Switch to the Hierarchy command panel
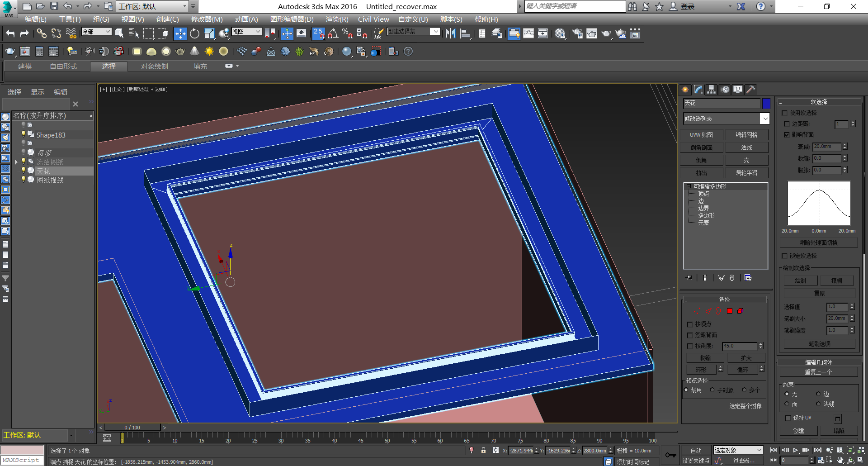Viewport: 868px width, 466px height. [711, 90]
